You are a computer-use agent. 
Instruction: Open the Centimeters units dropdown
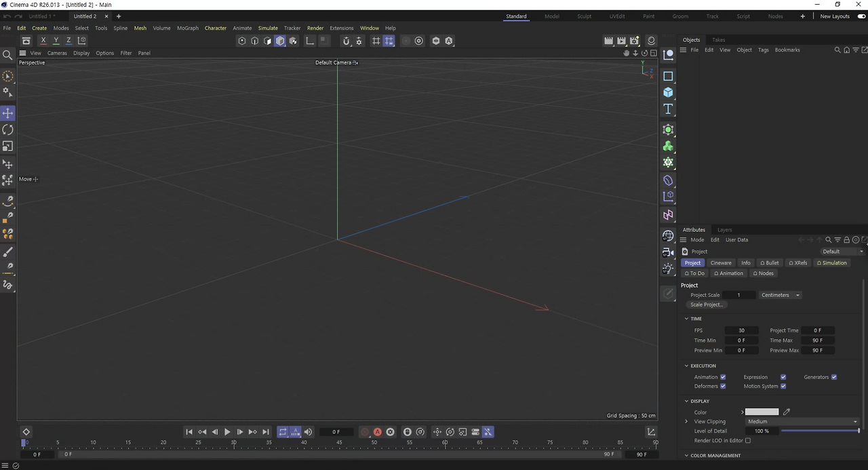(x=780, y=295)
